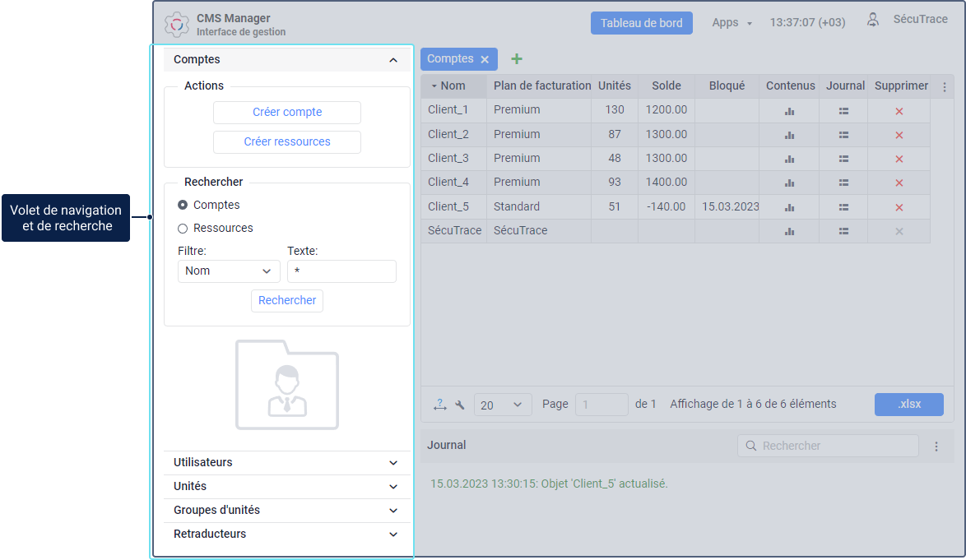This screenshot has width=966, height=560.
Task: Select the Comptes radio button
Action: click(x=183, y=205)
